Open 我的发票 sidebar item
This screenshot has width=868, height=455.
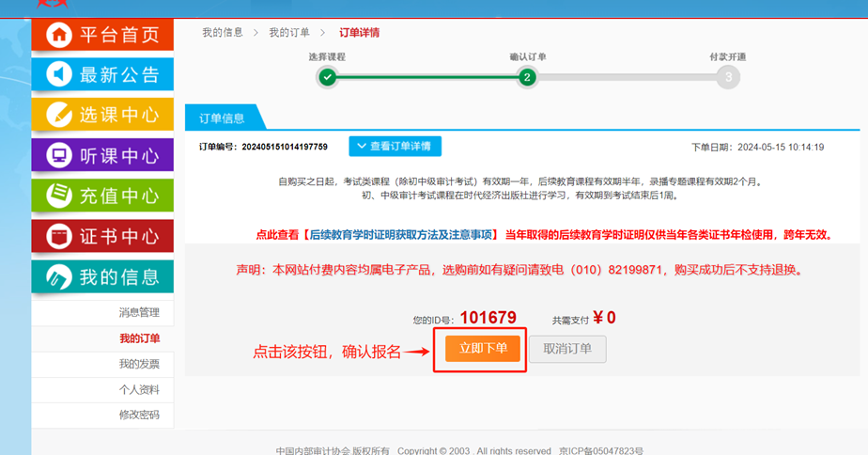[139, 364]
